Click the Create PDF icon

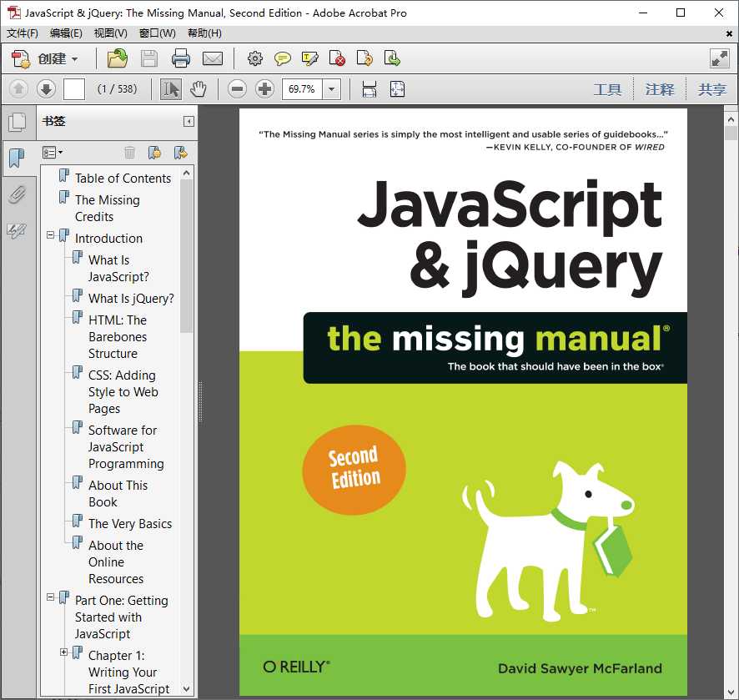coord(21,59)
